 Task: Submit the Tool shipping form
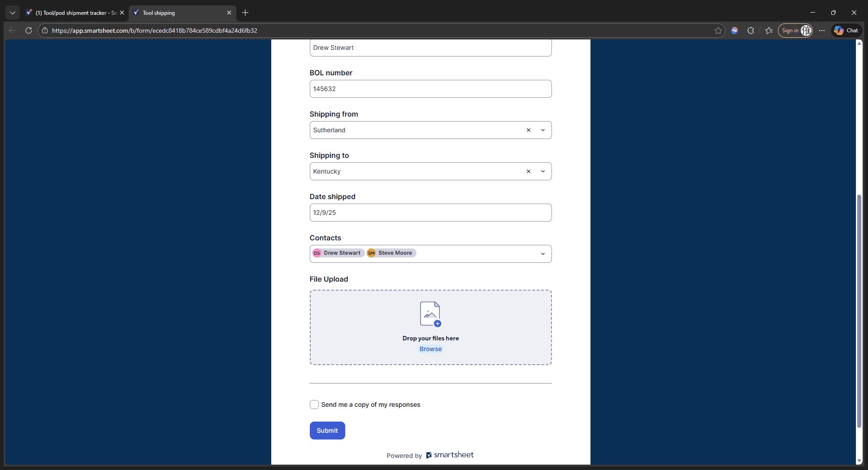pos(327,431)
